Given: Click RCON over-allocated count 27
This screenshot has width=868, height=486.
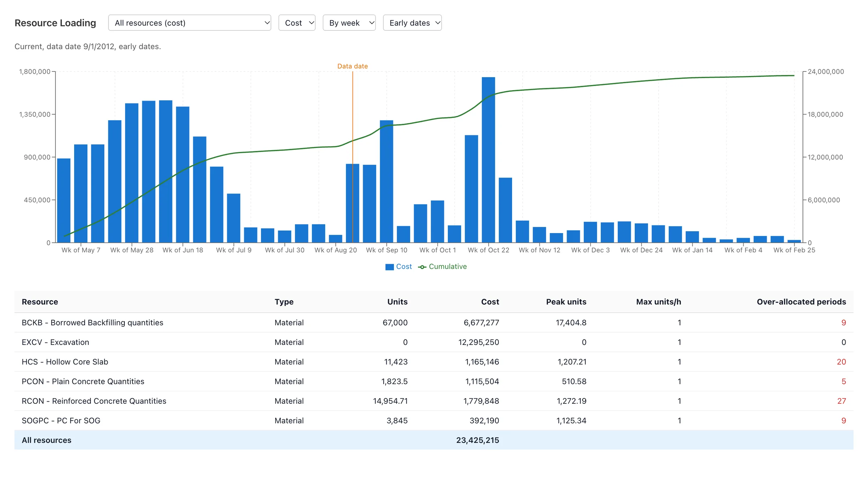Looking at the screenshot, I should [842, 401].
